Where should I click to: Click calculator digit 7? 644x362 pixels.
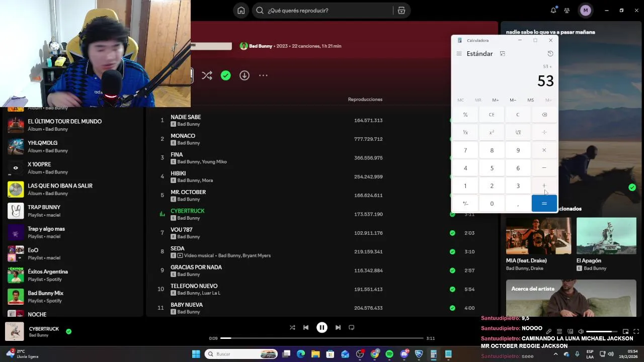pyautogui.click(x=465, y=150)
